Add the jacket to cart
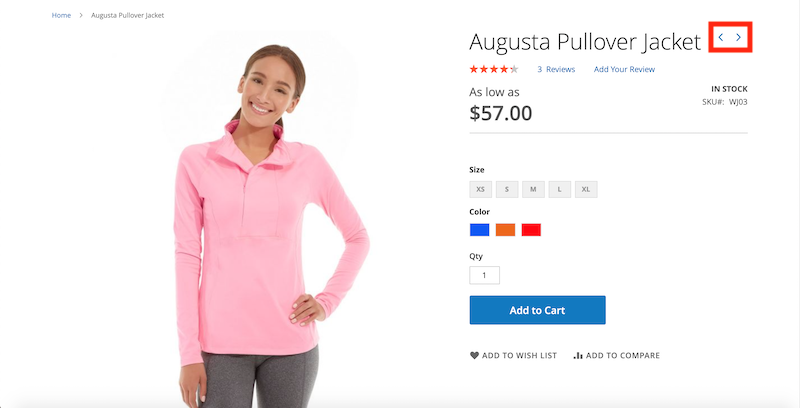Viewport: 800px width, 408px height. [x=537, y=310]
